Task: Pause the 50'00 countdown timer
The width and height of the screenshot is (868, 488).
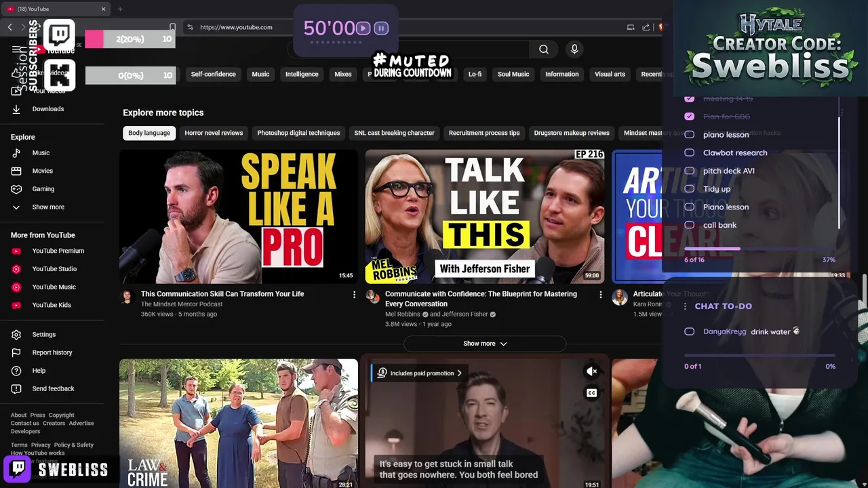Action: [x=381, y=28]
